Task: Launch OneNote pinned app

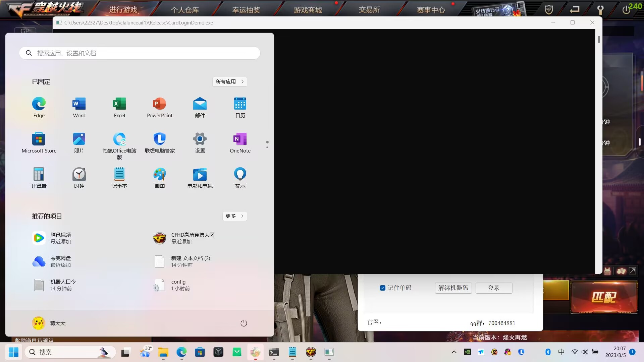Action: pos(240,143)
